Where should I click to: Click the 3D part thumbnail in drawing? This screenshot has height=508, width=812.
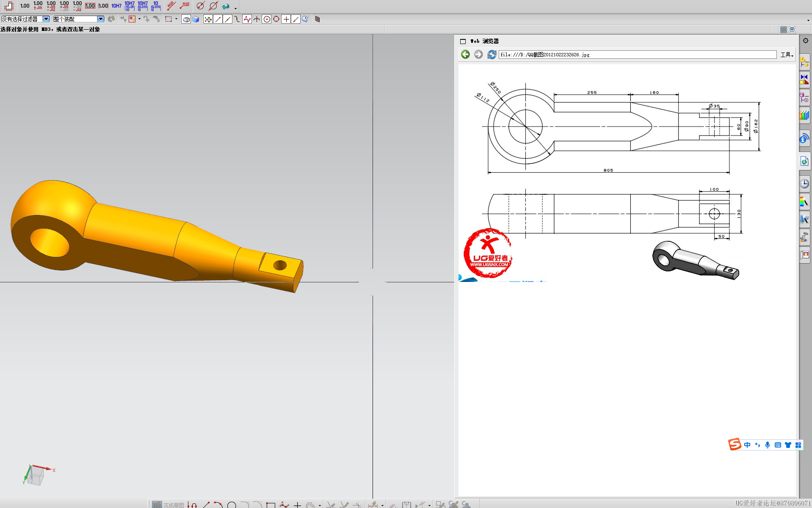(x=696, y=261)
